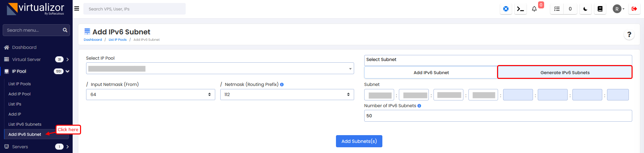
Task: Click the blue support lifebuoy icon
Action: click(x=506, y=9)
